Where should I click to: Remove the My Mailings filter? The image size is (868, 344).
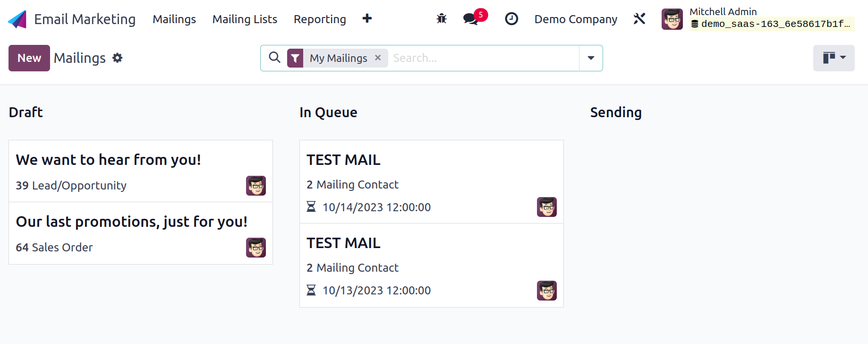tap(378, 58)
